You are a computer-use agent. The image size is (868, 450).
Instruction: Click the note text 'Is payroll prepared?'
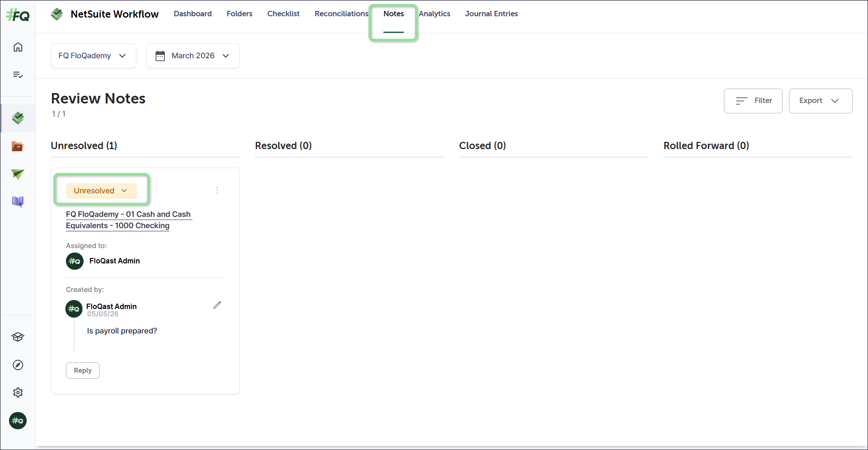pyautogui.click(x=122, y=331)
